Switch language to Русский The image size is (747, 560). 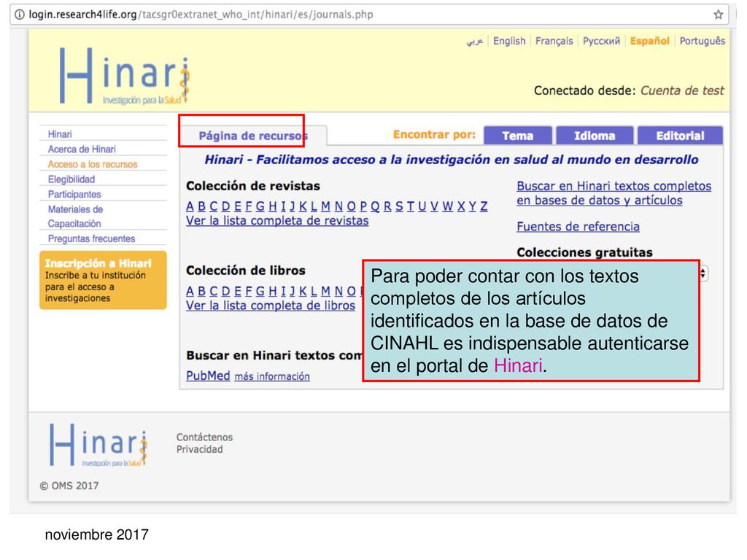pyautogui.click(x=602, y=41)
